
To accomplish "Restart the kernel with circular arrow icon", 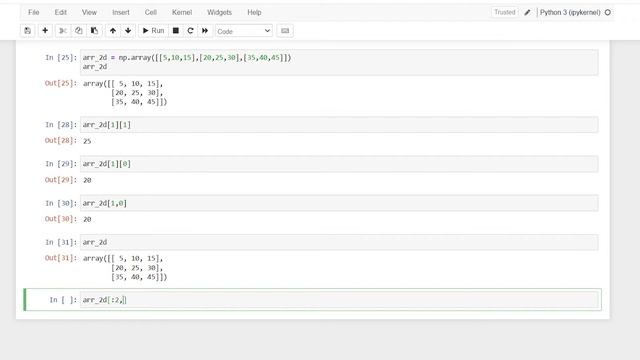I will click(190, 31).
